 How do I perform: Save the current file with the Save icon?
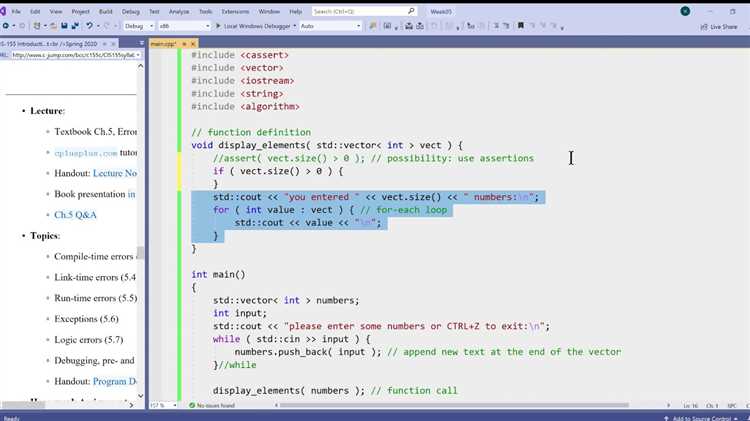64,26
